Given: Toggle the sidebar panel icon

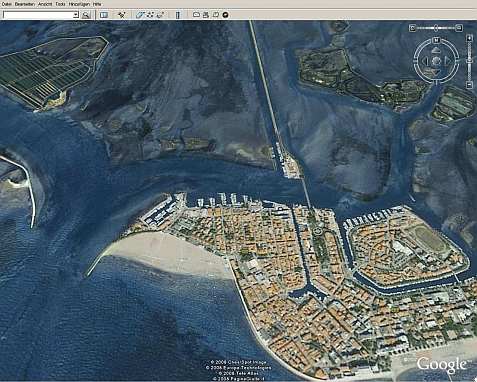Looking at the screenshot, I should (x=104, y=15).
